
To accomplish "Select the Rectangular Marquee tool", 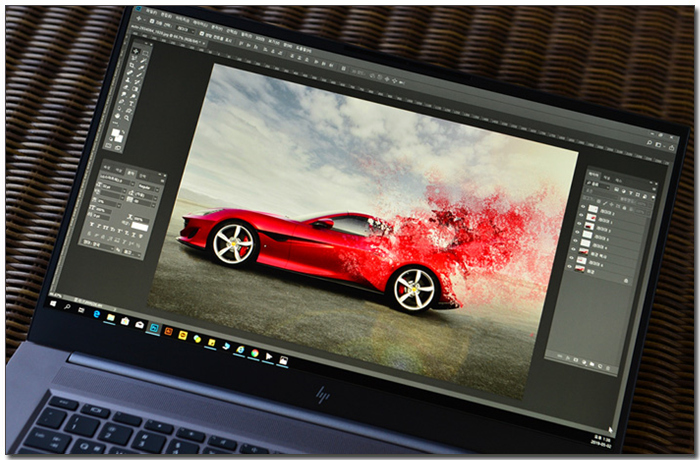I will tap(146, 53).
